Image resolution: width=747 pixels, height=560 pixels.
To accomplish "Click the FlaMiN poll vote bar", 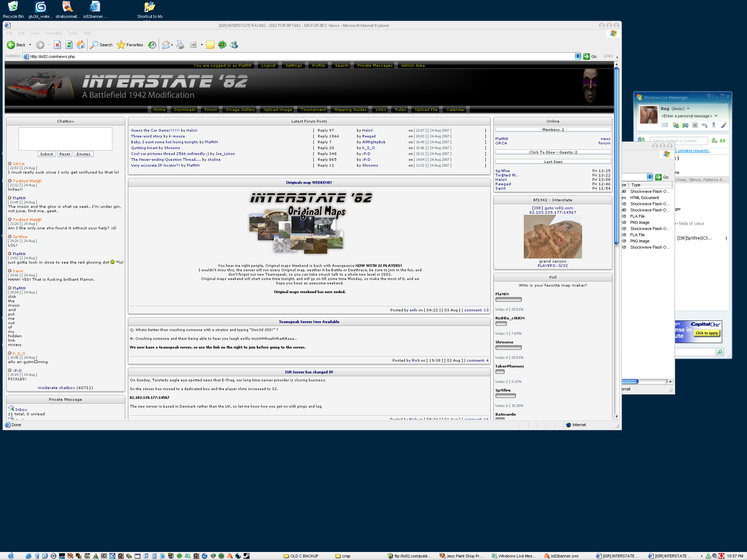I will point(508,299).
